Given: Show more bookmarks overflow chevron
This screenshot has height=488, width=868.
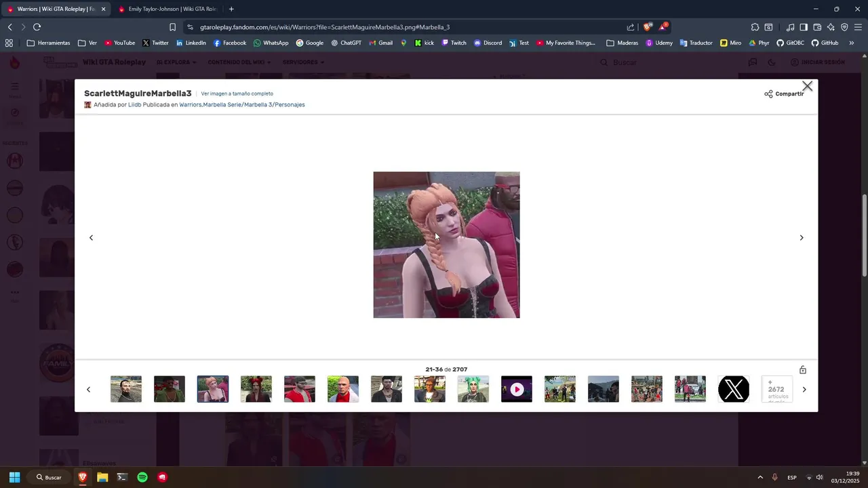Looking at the screenshot, I should (x=852, y=43).
